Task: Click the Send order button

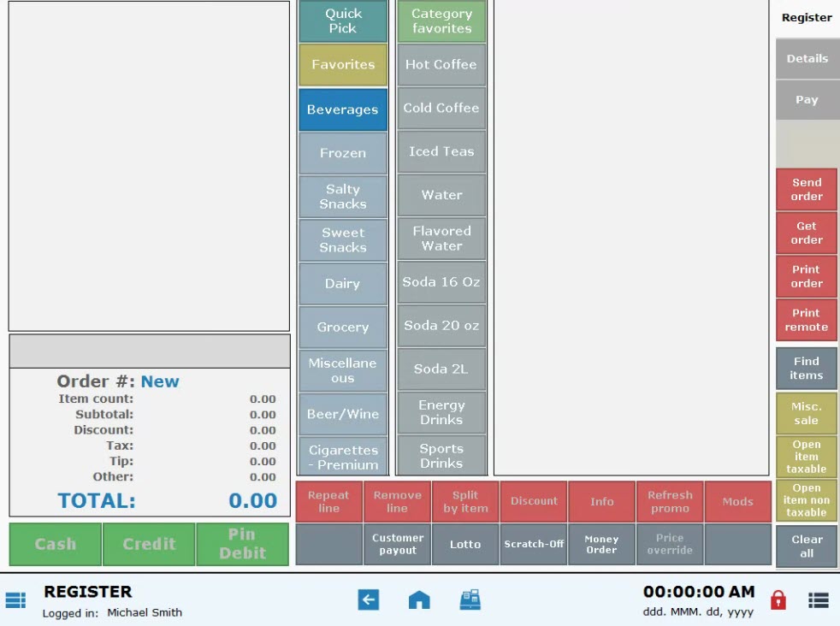Action: tap(806, 189)
